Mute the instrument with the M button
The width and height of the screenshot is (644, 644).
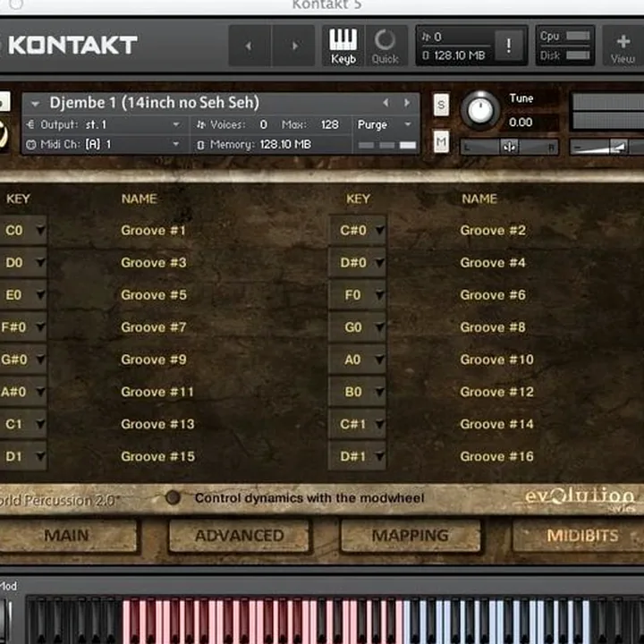[x=441, y=141]
